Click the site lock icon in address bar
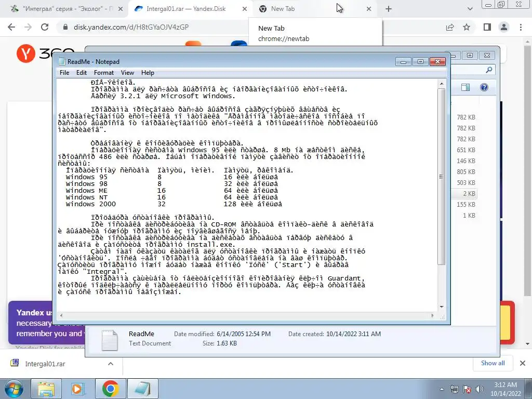This screenshot has width=532, height=399. click(65, 27)
